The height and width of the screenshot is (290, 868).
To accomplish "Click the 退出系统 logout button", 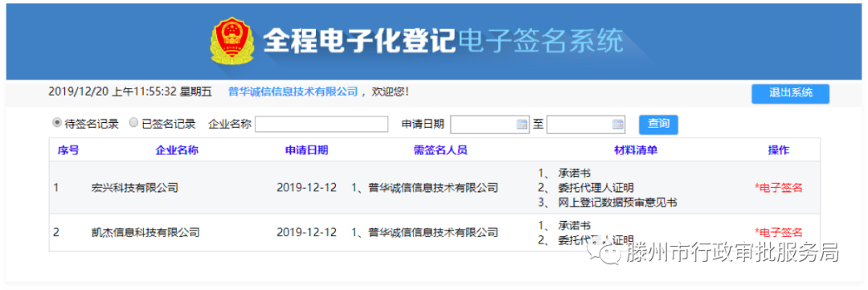I will [x=791, y=93].
